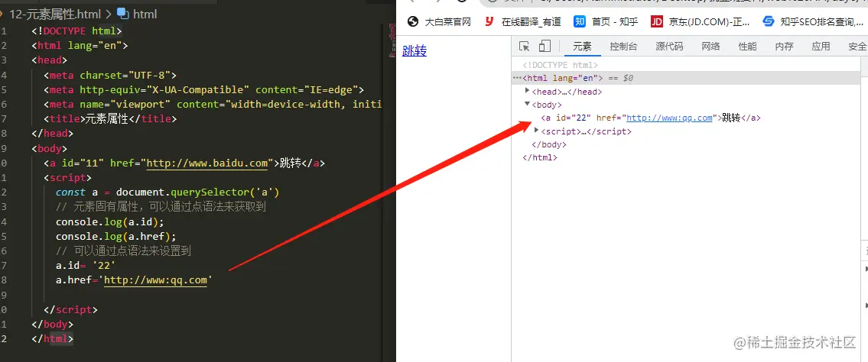Image resolution: width=868 pixels, height=362 pixels.
Task: Click the <!DOCTYPE html> line in the editor
Action: [76, 31]
